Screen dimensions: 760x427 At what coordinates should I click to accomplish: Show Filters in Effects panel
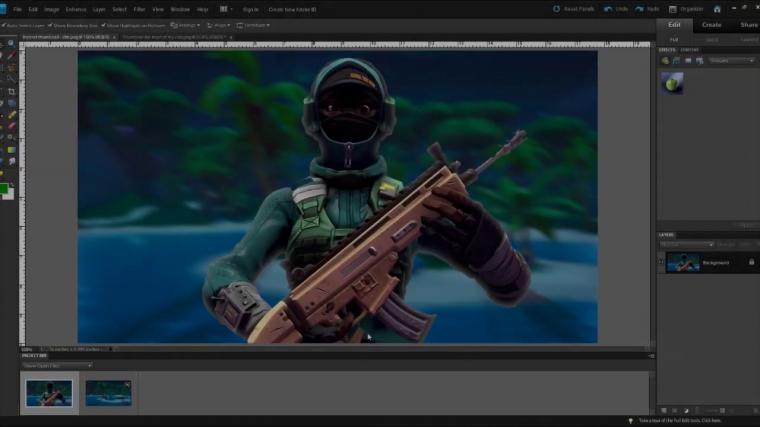tap(665, 61)
